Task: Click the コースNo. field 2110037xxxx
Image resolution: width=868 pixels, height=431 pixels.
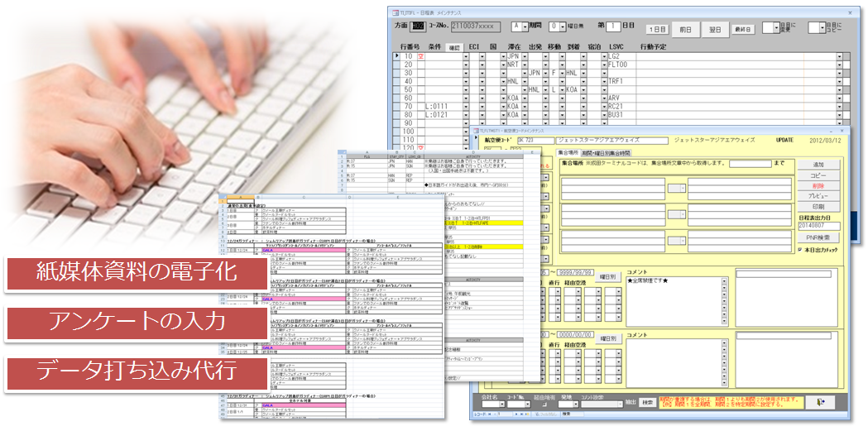Action: click(476, 26)
